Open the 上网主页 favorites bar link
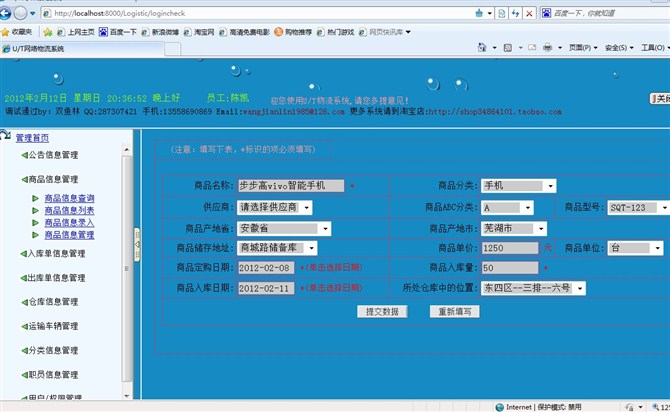Viewport: 670px width, 412px height. [x=76, y=32]
